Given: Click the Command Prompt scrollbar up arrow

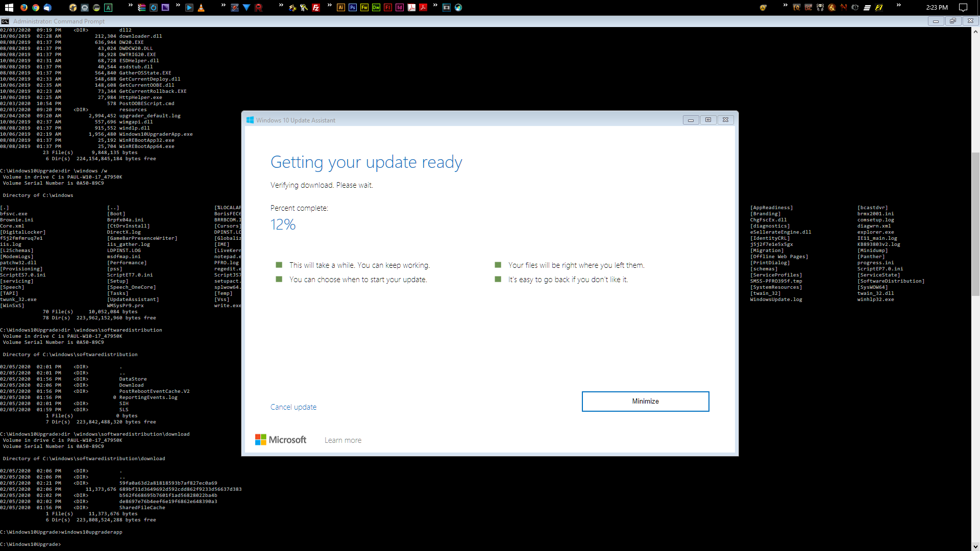Looking at the screenshot, I should [x=975, y=32].
